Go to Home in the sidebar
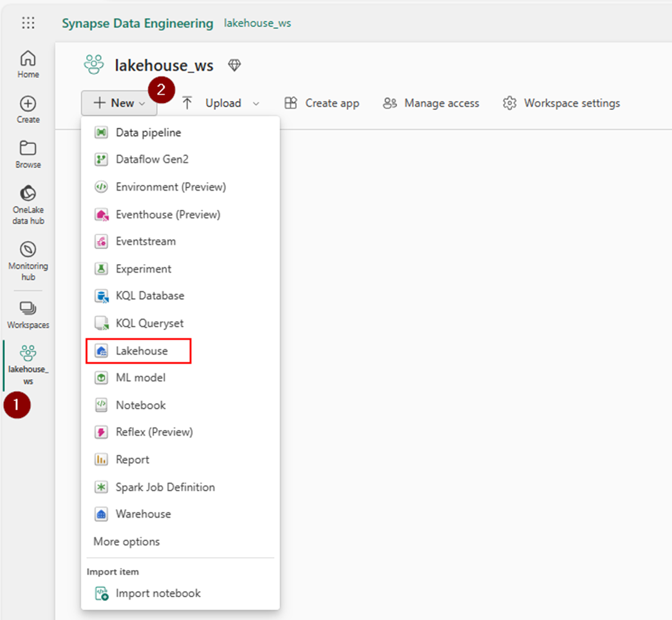Viewport: 672px width, 620px height. tap(28, 64)
